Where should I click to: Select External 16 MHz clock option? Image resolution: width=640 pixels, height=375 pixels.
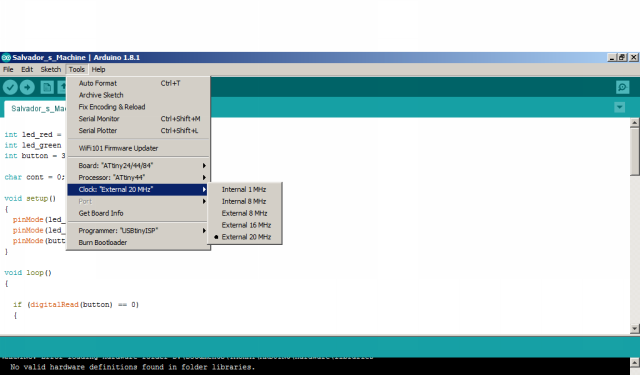pos(245,225)
